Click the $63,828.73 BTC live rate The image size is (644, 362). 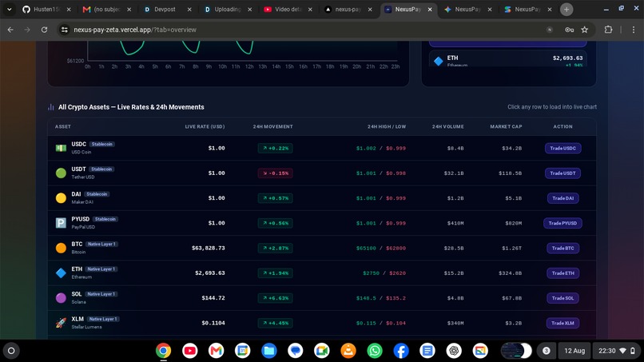(209, 249)
